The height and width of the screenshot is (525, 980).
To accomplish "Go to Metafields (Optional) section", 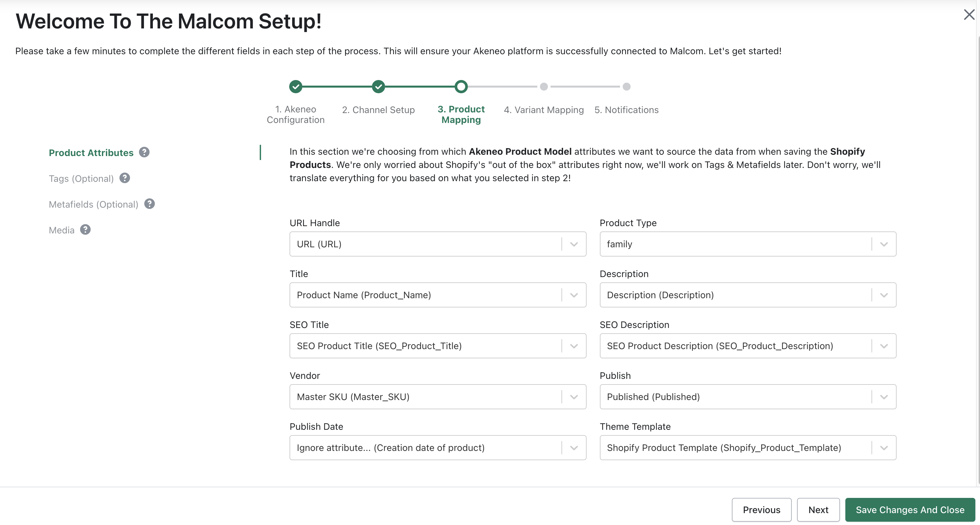I will (93, 205).
